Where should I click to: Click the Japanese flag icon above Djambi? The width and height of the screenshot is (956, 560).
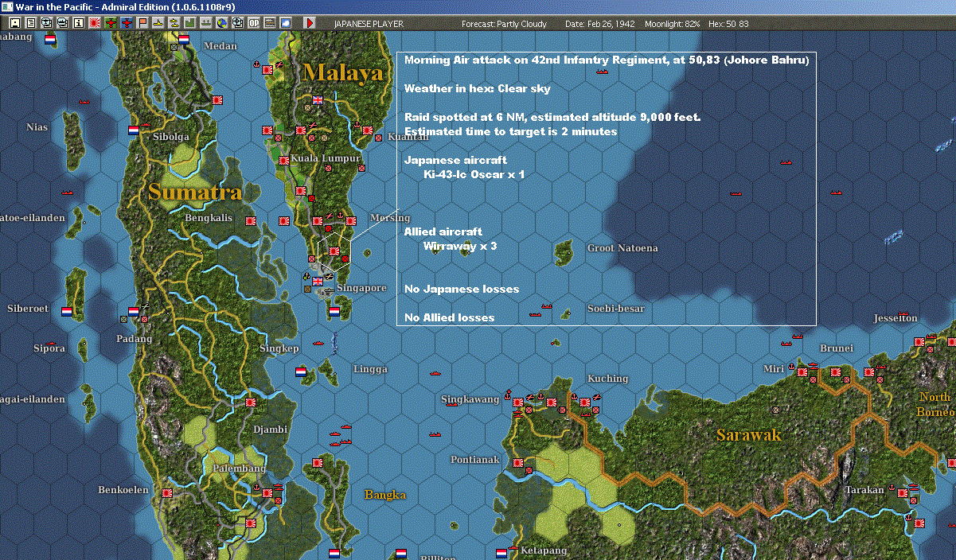pos(251,402)
